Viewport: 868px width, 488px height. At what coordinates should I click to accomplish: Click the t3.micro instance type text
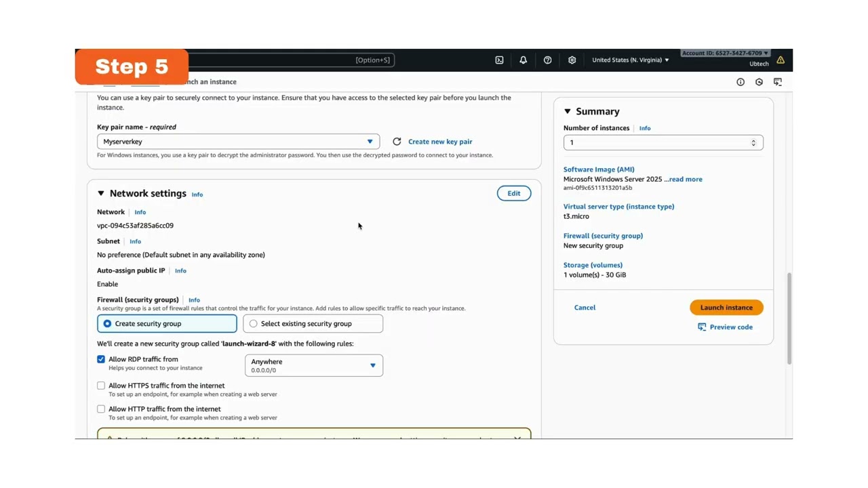(x=576, y=216)
